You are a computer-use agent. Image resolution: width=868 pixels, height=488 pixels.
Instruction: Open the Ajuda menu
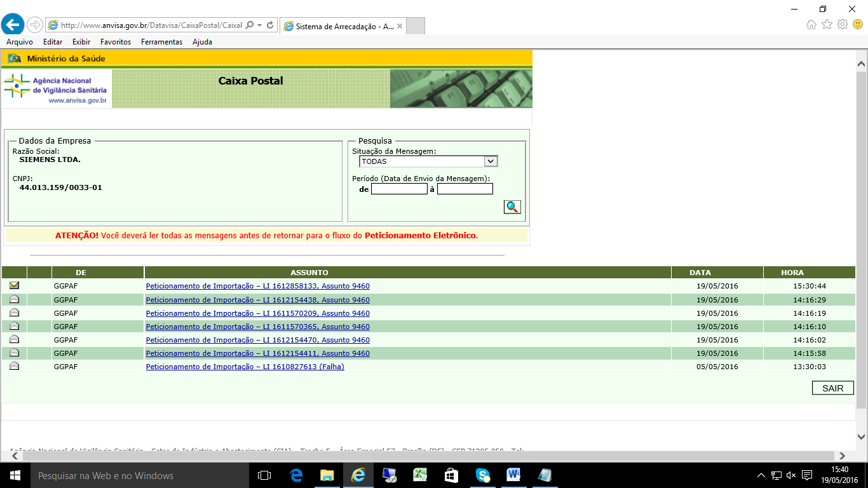[202, 42]
